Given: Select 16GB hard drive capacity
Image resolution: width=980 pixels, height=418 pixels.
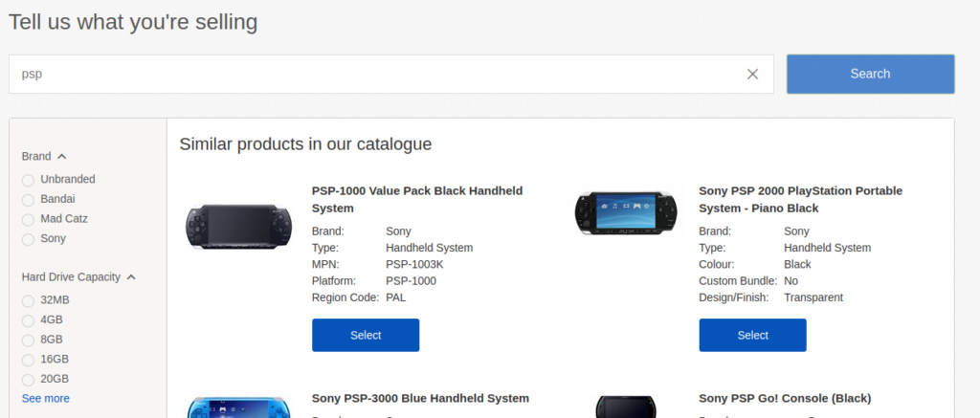Looking at the screenshot, I should (x=28, y=360).
